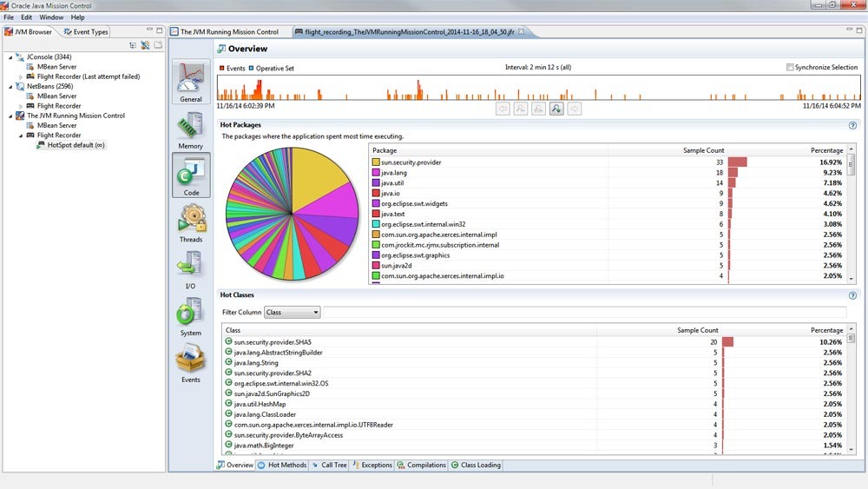The image size is (868, 489).
Task: Collapse the JConsole (3344) tree node
Action: (10, 57)
